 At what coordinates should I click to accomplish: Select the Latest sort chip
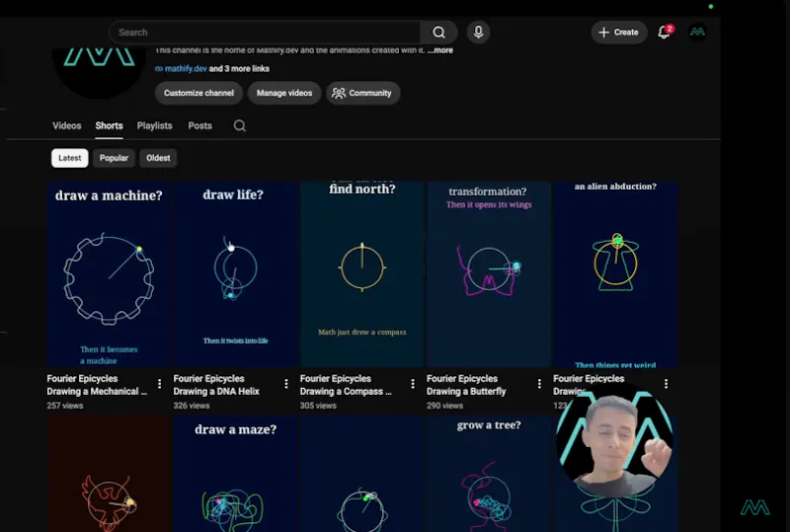[x=69, y=158]
